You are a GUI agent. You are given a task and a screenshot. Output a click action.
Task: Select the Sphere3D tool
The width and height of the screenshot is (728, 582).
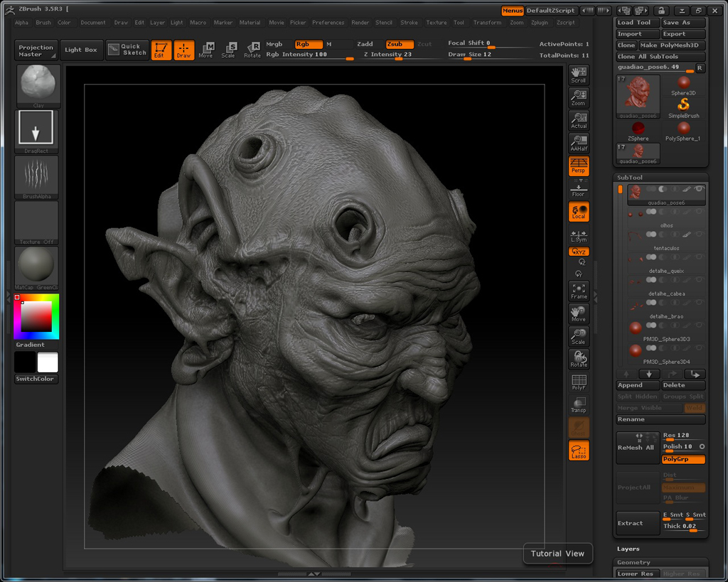(x=683, y=86)
